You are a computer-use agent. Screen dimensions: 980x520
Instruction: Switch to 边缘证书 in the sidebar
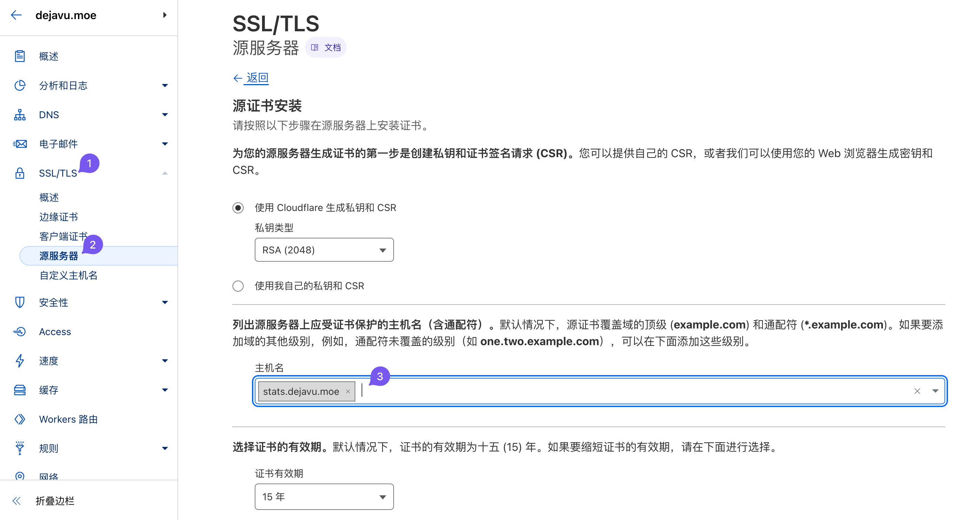pos(59,217)
